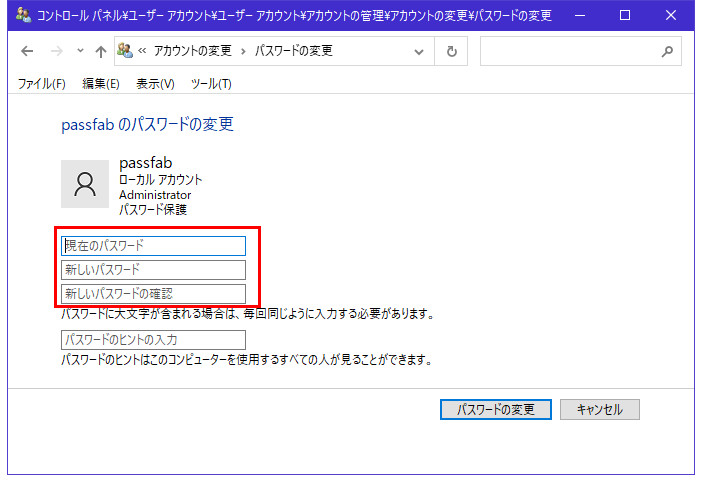Open the ファイル(F) menu
The image size is (702, 482).
[x=41, y=84]
